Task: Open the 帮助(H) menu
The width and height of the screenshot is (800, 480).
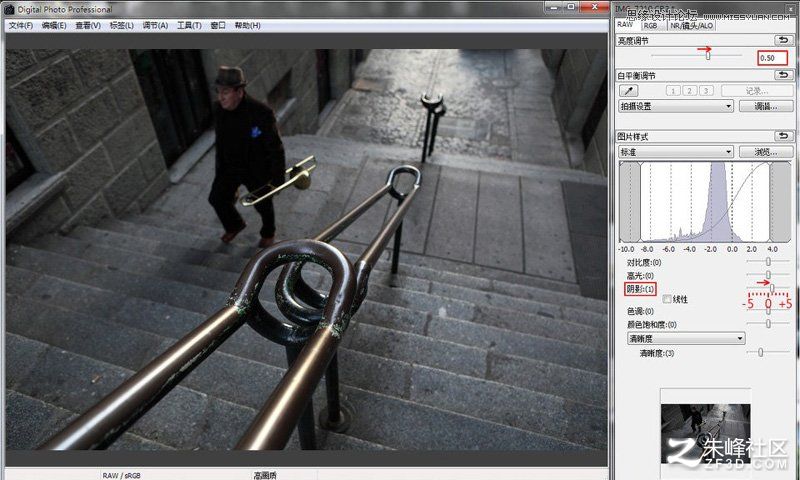Action: click(x=247, y=26)
